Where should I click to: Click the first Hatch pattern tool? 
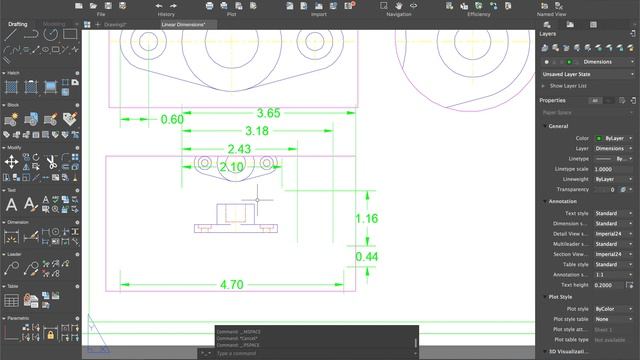pos(11,87)
